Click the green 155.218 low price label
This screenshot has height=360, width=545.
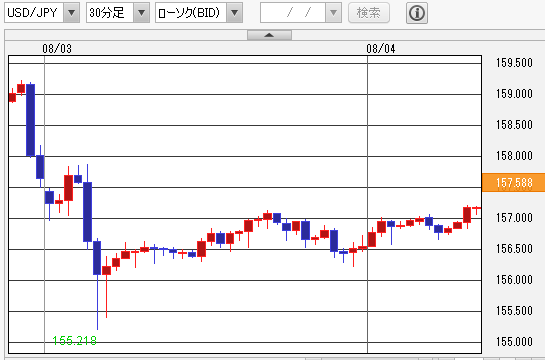(74, 341)
